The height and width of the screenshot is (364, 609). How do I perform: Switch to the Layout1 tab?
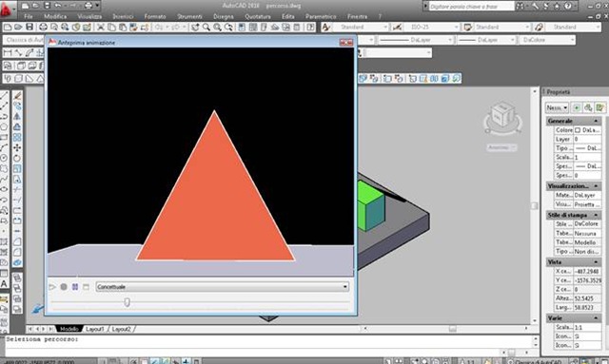(95, 329)
